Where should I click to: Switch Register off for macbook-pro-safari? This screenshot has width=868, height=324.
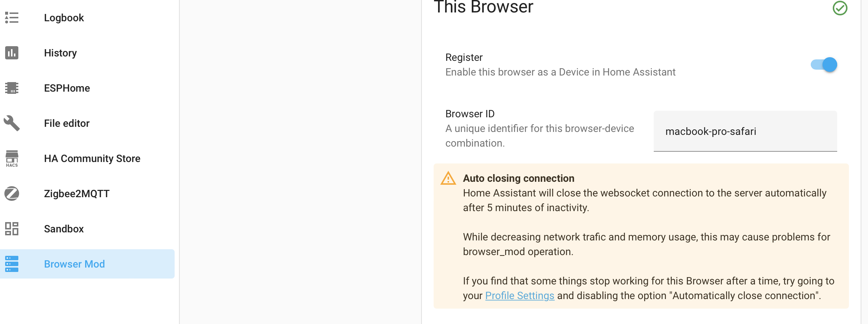tap(824, 65)
